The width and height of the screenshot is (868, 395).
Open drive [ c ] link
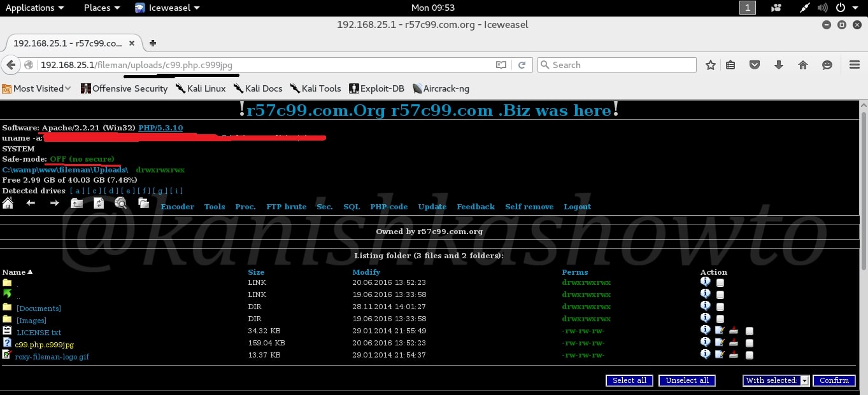[95, 191]
